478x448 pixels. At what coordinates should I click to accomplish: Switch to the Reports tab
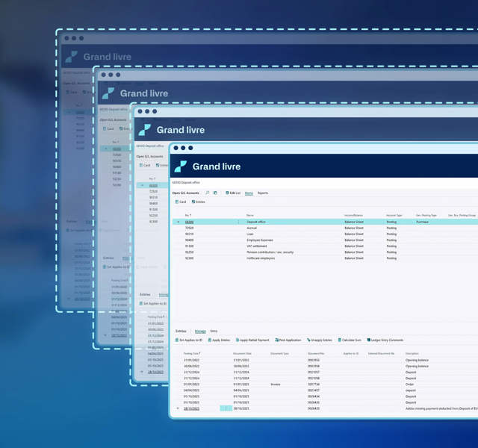(x=263, y=193)
